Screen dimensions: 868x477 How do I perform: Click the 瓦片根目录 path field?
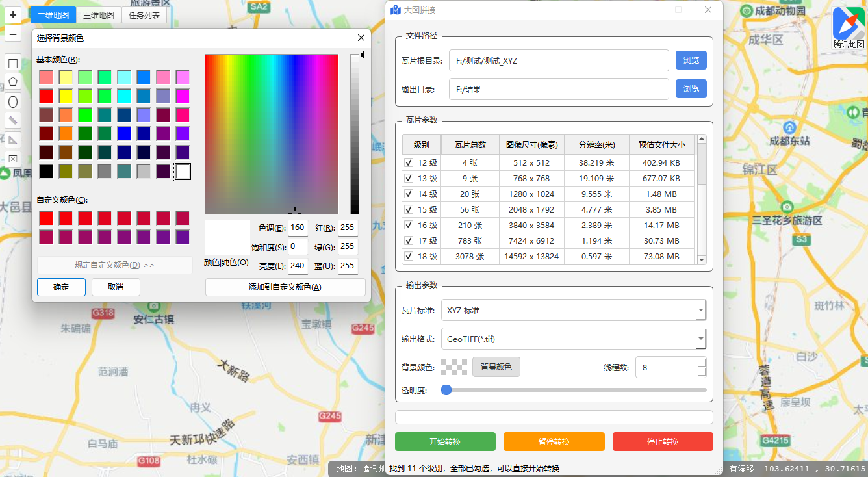559,60
